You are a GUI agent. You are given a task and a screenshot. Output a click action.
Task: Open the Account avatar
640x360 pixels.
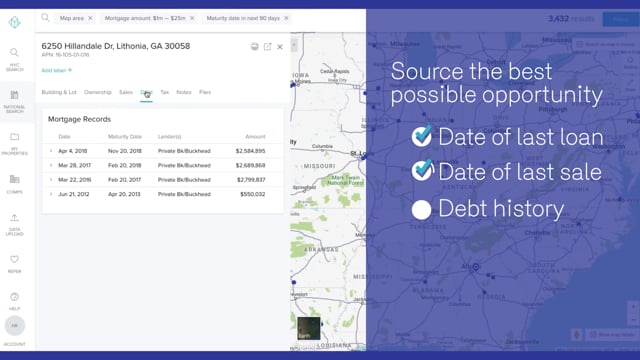[x=15, y=326]
